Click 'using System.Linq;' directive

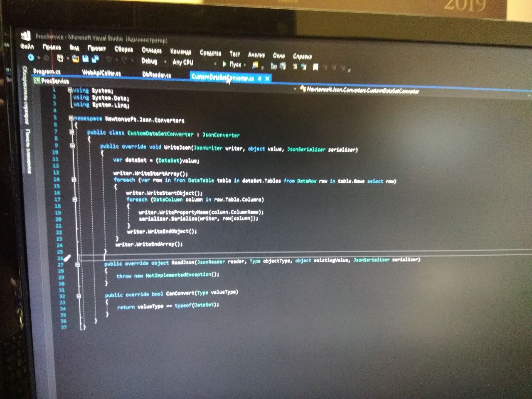click(101, 105)
